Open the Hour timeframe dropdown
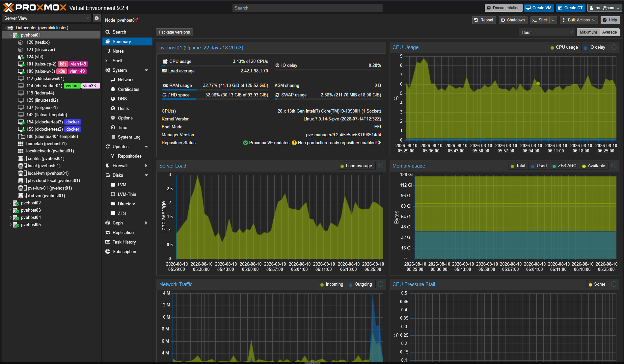Screen dimensions: 624x364 click(x=547, y=32)
